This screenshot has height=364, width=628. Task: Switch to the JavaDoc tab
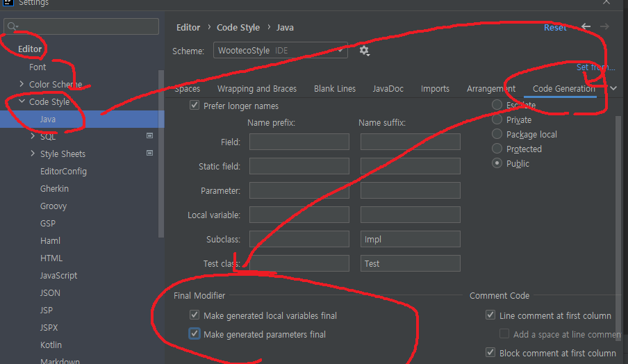point(388,88)
